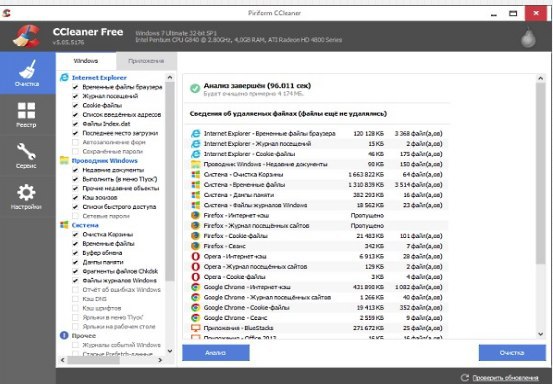The image size is (553, 384).
Task: Click Opera icon for Интернет-кэш result
Action: [x=195, y=256]
